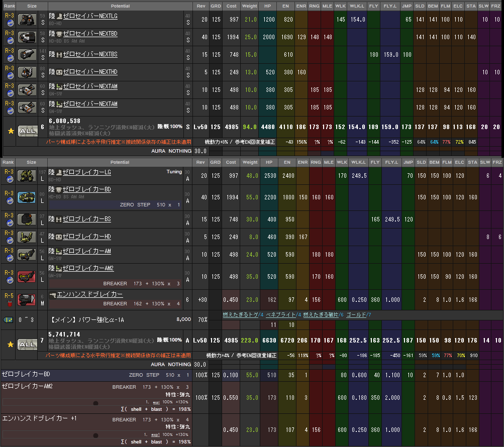Select the ゼロセイバーNEXTHD part thumbnail
504x447 pixels.
click(27, 72)
